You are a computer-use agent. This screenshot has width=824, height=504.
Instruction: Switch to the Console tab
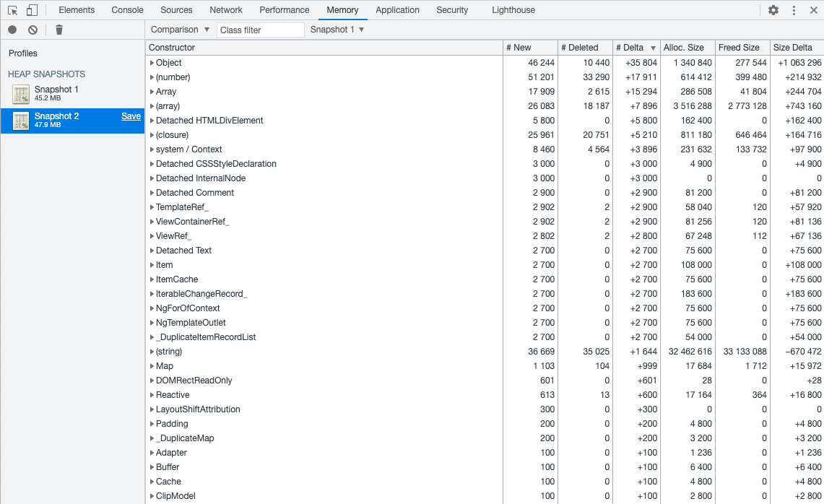point(127,10)
